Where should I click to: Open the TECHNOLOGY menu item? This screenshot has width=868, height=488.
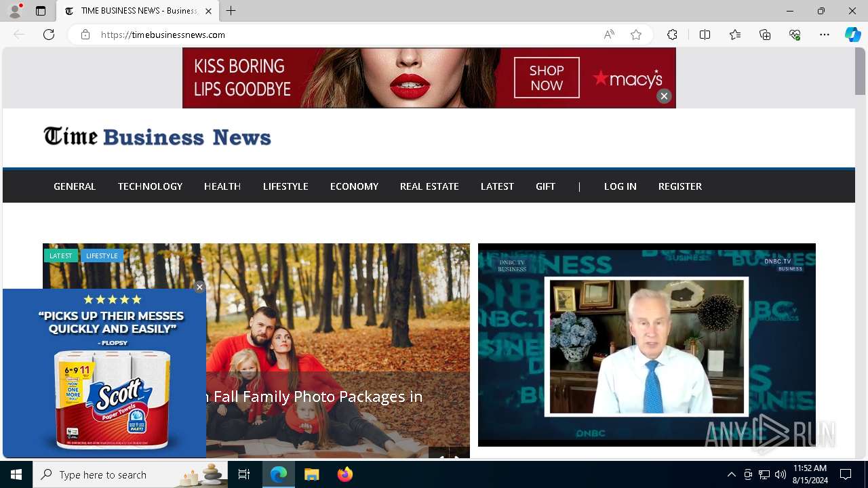tap(150, 186)
